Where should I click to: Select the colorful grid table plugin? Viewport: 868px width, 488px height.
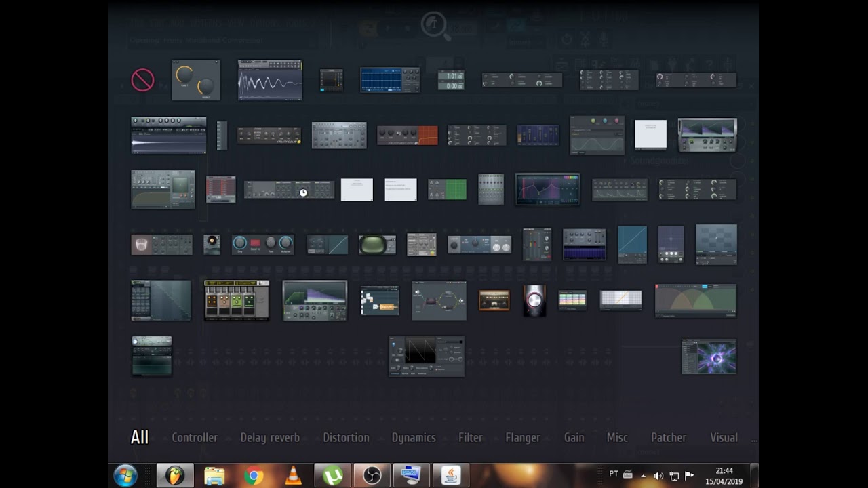coord(572,300)
